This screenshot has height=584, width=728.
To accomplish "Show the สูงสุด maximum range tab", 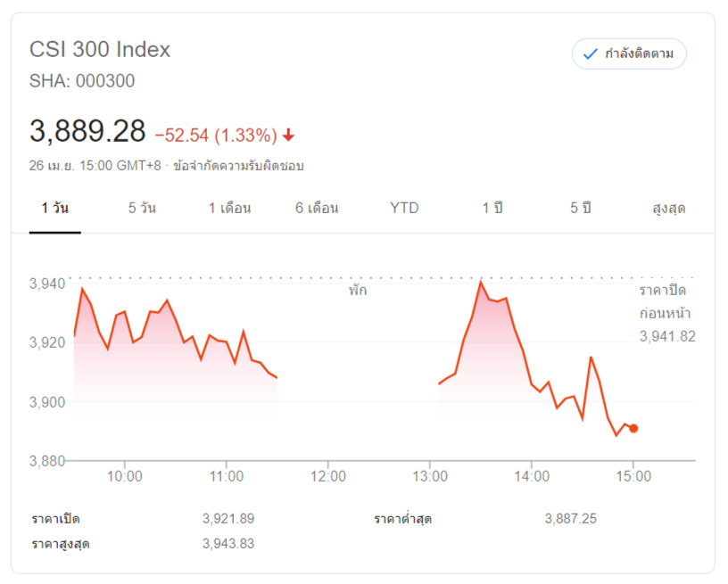I will pos(669,209).
